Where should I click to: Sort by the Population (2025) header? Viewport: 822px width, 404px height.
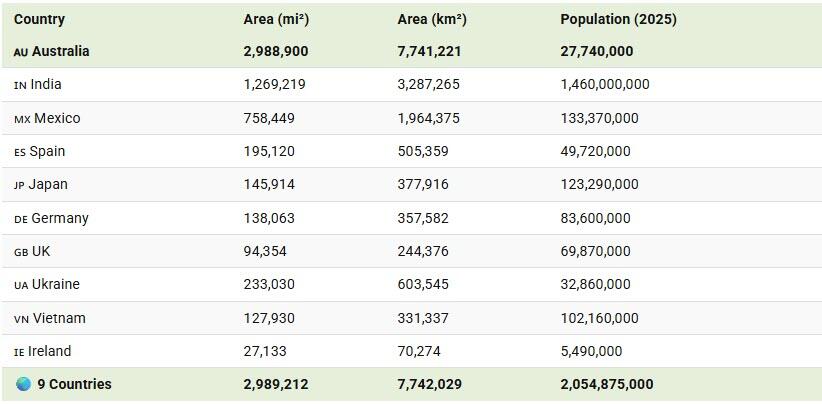pos(618,19)
